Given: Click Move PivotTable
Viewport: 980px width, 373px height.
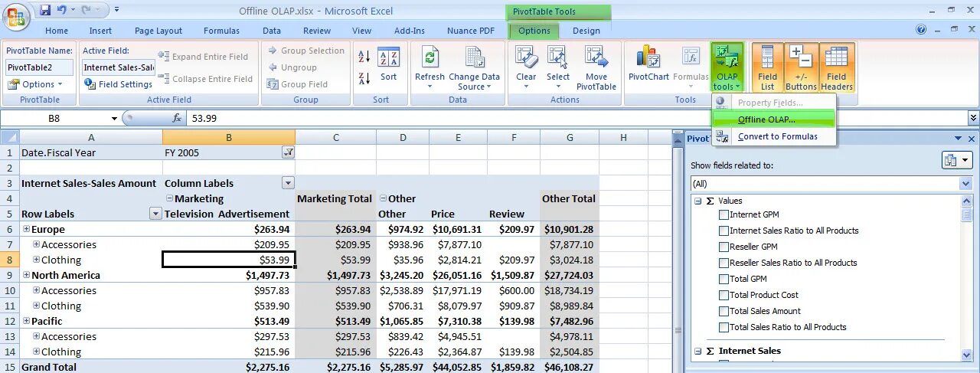Looking at the screenshot, I should [596, 67].
